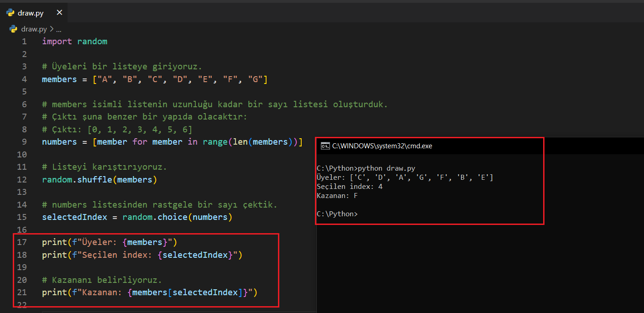Viewport: 644px width, 313px height.
Task: Click the print statement on line 21
Action: 50,292
